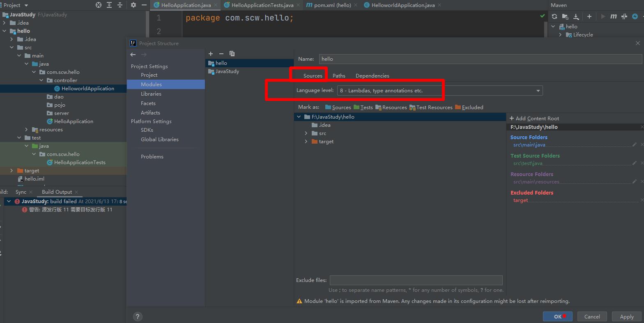Edit src\main\resources folder properties
644x323 pixels.
point(635,181)
